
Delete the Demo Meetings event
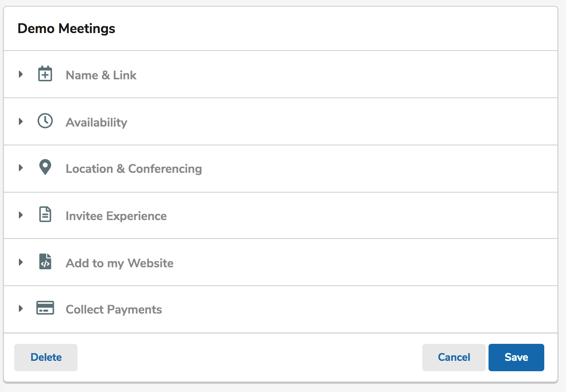(x=46, y=358)
